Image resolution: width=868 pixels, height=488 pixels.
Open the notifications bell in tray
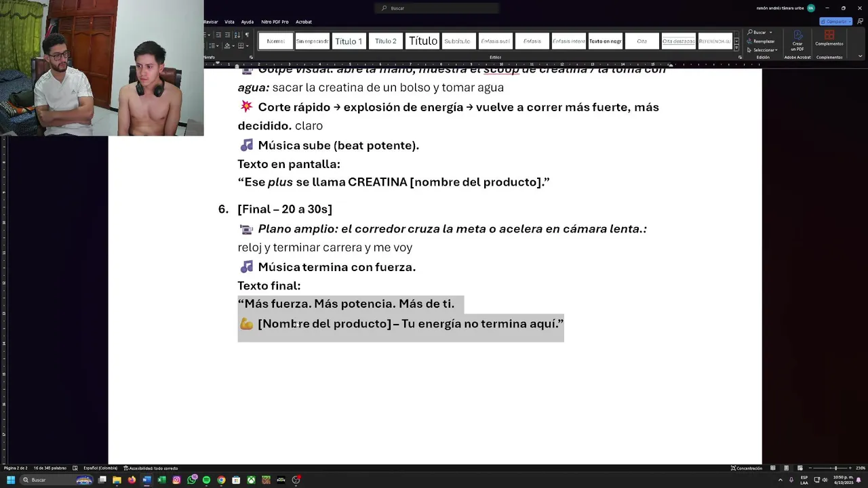click(860, 480)
